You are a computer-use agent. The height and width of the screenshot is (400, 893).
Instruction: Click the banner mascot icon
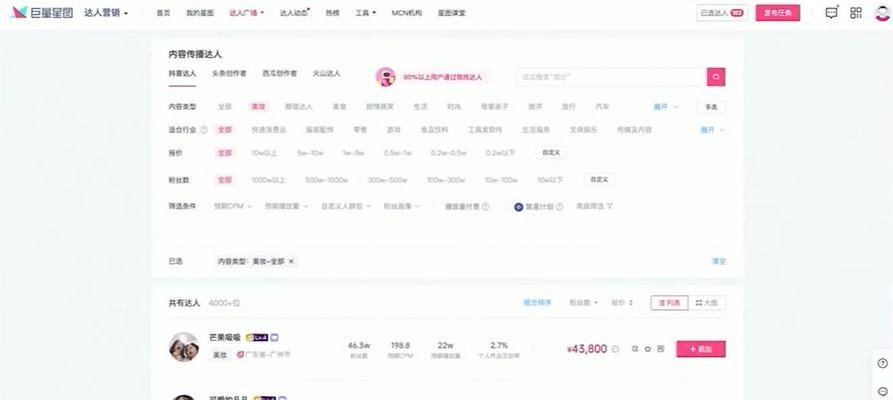(386, 77)
